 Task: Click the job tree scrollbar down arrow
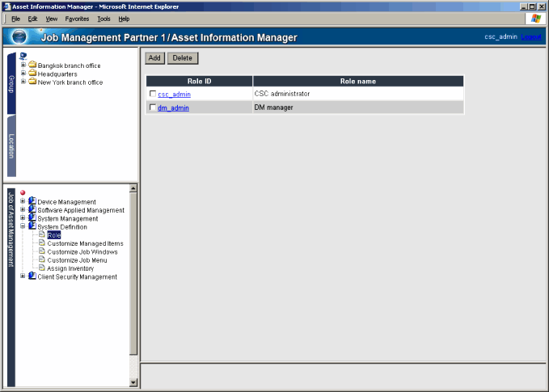tap(133, 381)
